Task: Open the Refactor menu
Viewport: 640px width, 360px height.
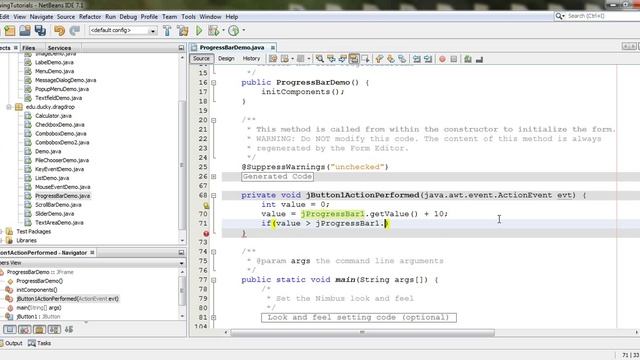Action: pos(90,17)
